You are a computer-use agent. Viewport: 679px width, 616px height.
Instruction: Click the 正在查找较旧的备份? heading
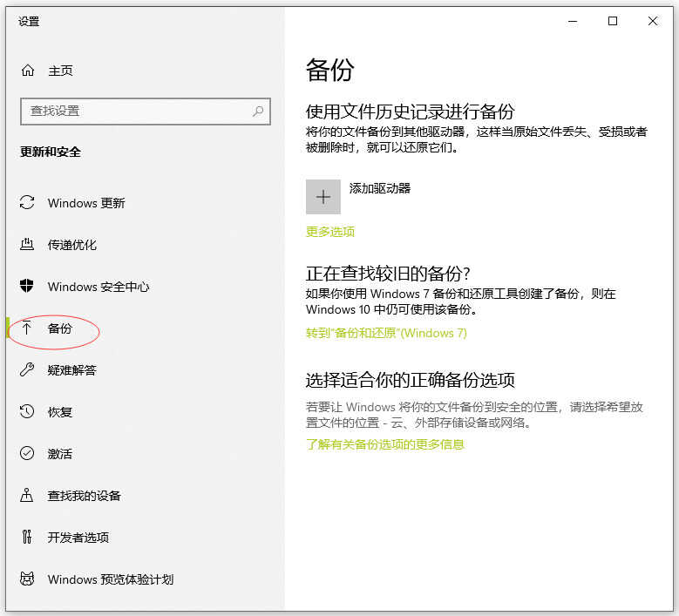point(388,274)
